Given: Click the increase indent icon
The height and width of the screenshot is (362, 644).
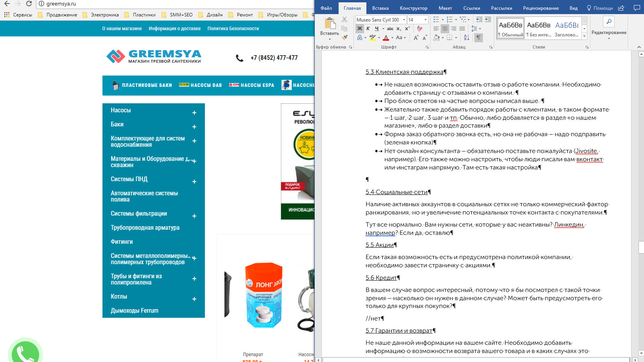Looking at the screenshot, I should tap(488, 20).
